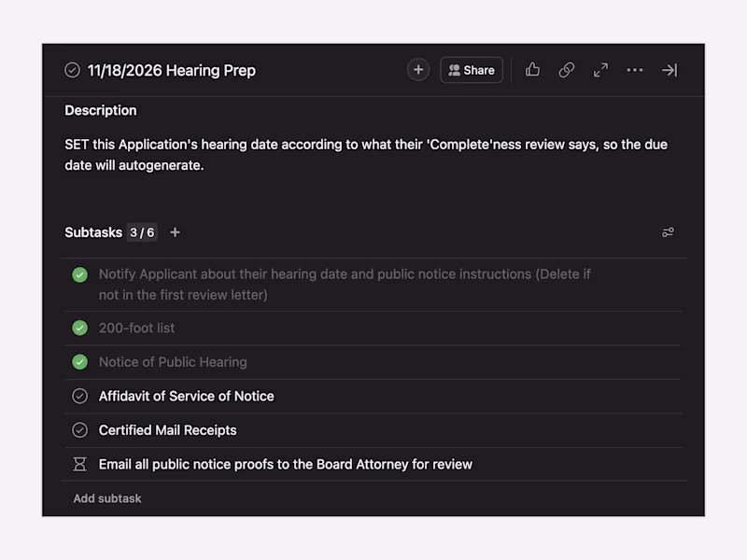The width and height of the screenshot is (747, 560).
Task: Mark the 11/18/2026 Hearing Prep task complete
Action: pyautogui.click(x=72, y=70)
